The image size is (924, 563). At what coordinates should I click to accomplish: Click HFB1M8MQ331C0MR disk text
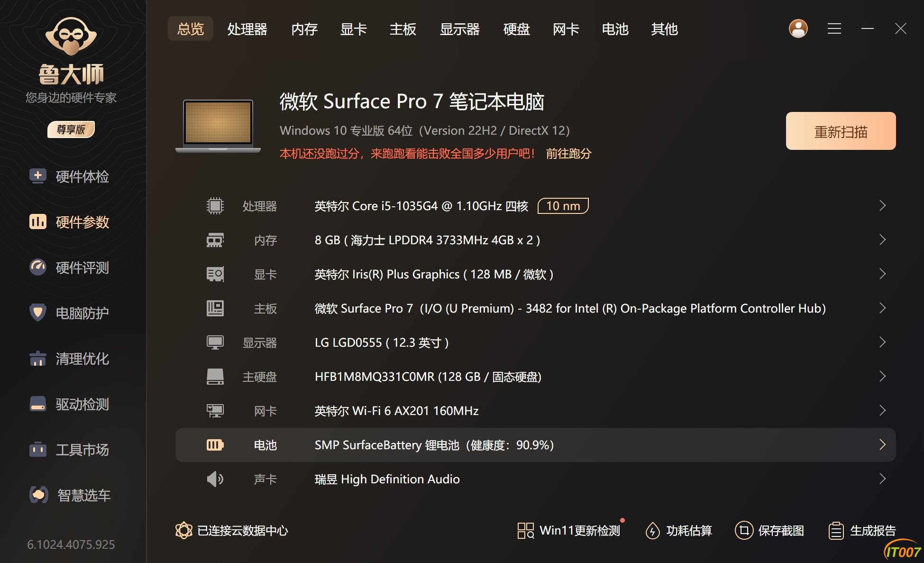(428, 377)
